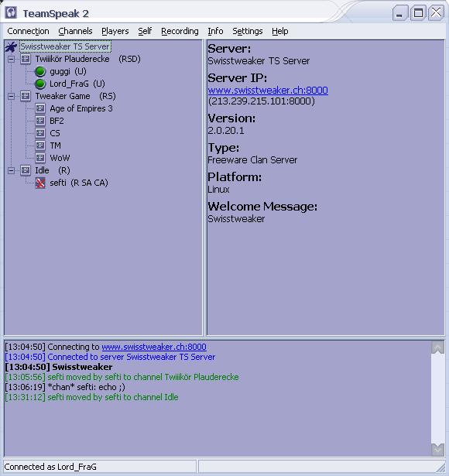Collapse the Tweaker Game channel tree
Screen dimensions: 449x476
click(12, 97)
